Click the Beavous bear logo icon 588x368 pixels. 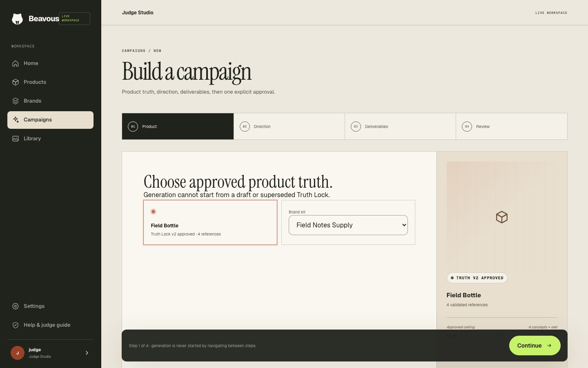[17, 19]
